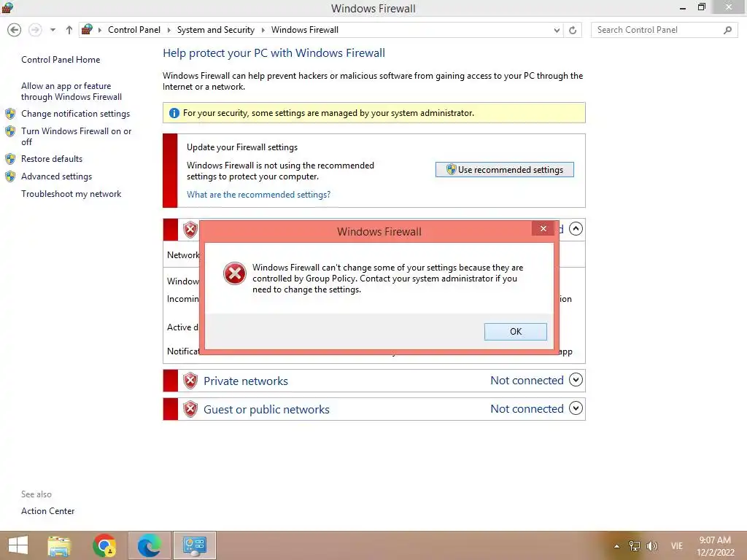
Task: Select Control Panel taskbar button
Action: pyautogui.click(x=194, y=545)
